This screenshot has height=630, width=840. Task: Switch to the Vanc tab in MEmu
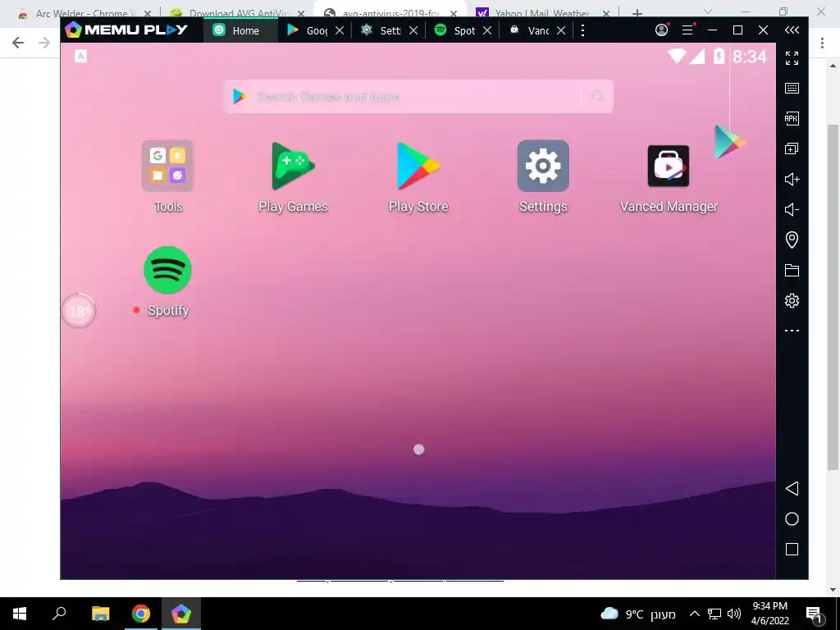[529, 30]
